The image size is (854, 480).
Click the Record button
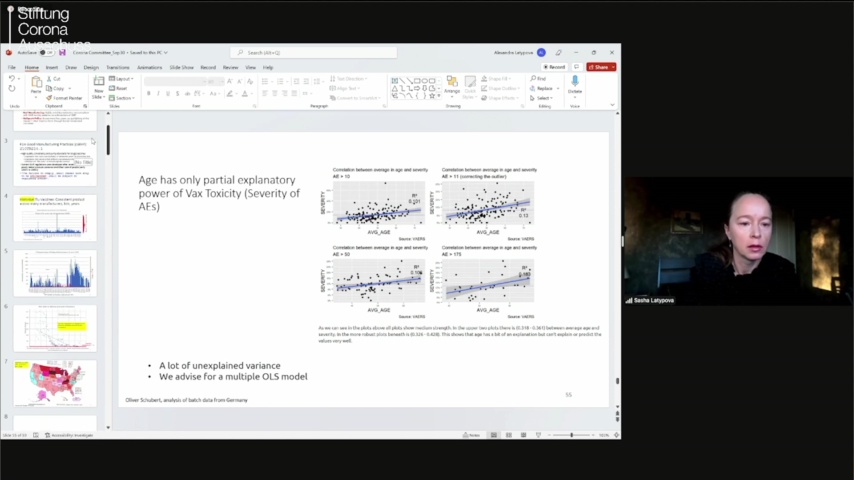point(555,67)
